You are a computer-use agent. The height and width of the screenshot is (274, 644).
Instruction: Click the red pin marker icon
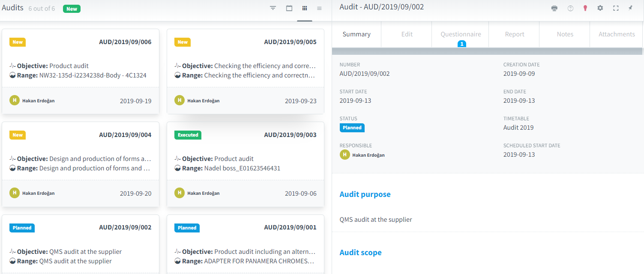coord(585,8)
